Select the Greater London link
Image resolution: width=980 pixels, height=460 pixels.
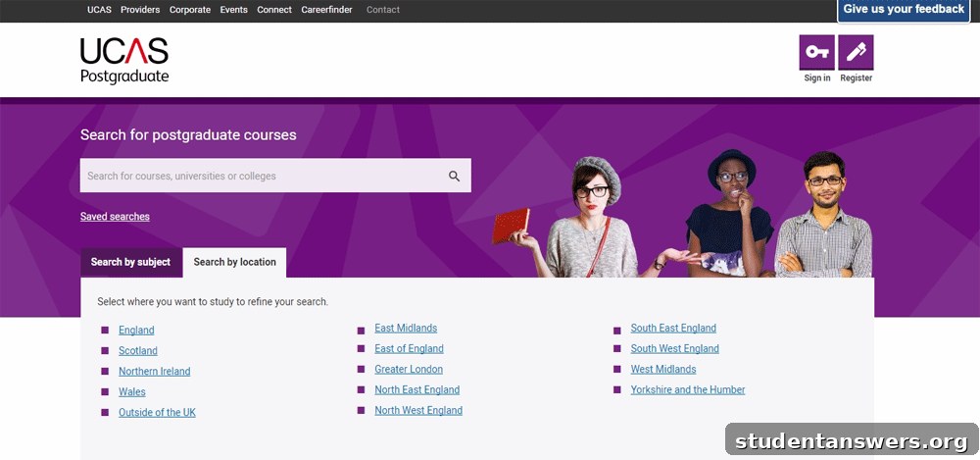pos(409,370)
